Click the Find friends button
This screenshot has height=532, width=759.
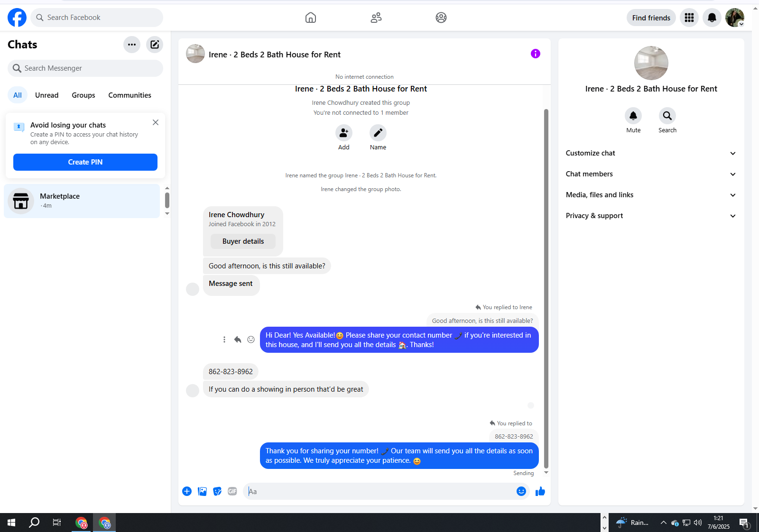651,18
